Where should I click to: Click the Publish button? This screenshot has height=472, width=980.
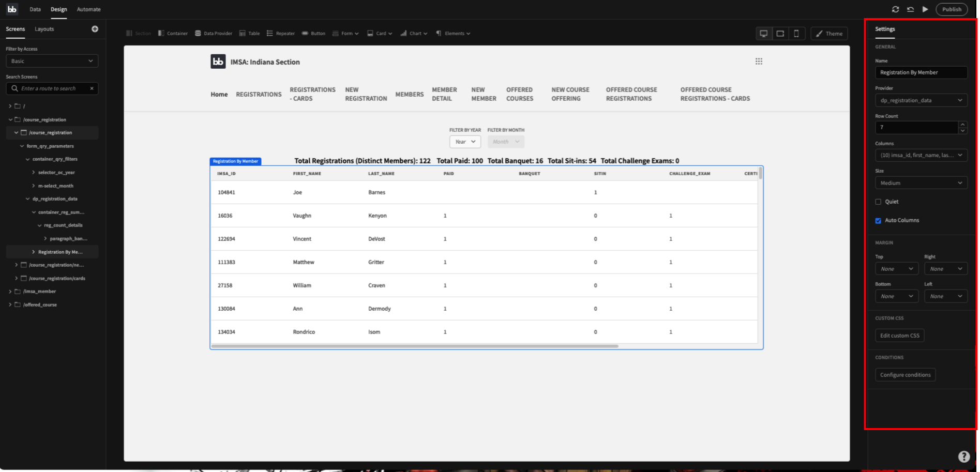[x=952, y=9]
